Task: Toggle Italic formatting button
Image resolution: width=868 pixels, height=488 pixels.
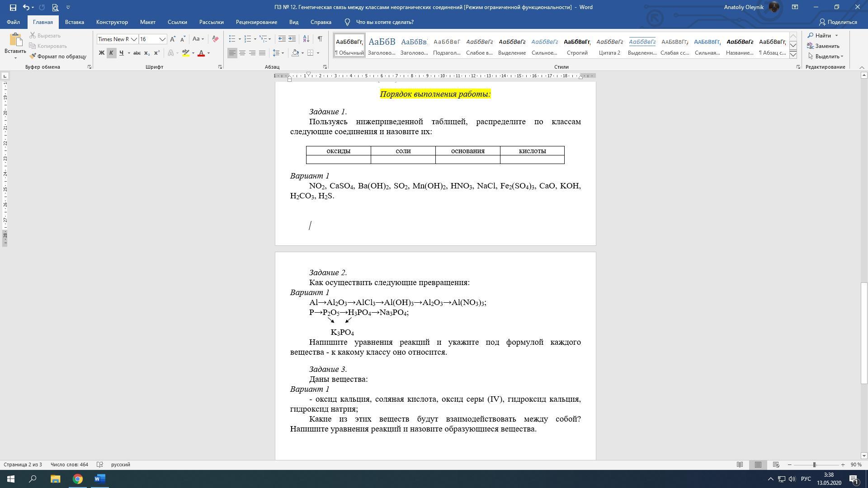Action: click(x=111, y=53)
